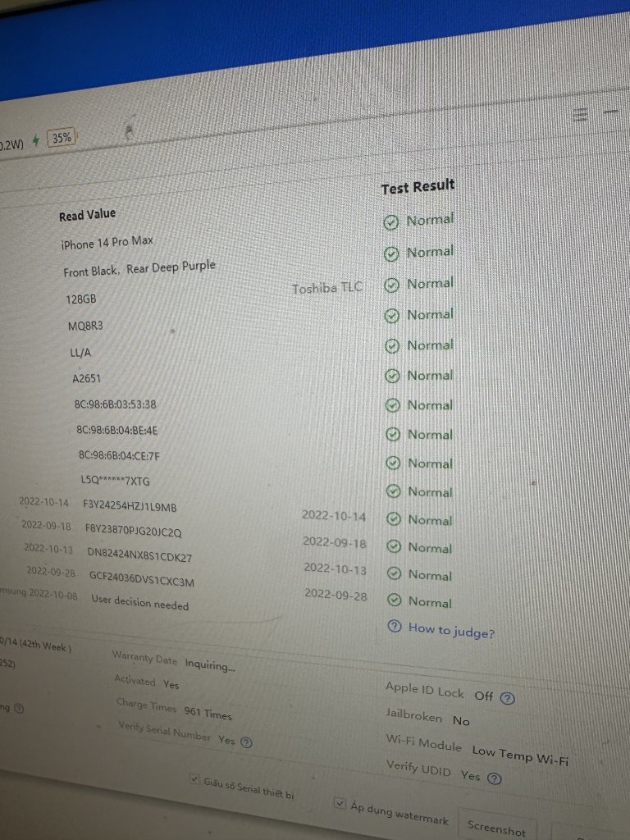Select model number MQ8R3

[85, 326]
